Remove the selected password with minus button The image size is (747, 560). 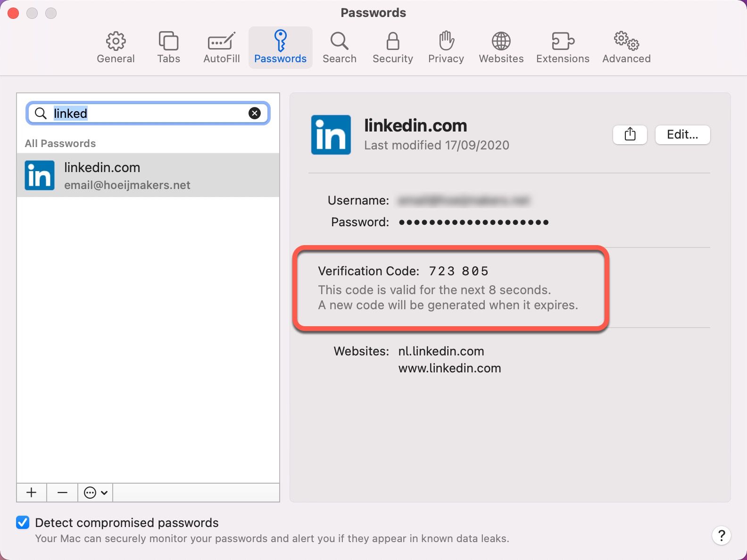tap(62, 493)
